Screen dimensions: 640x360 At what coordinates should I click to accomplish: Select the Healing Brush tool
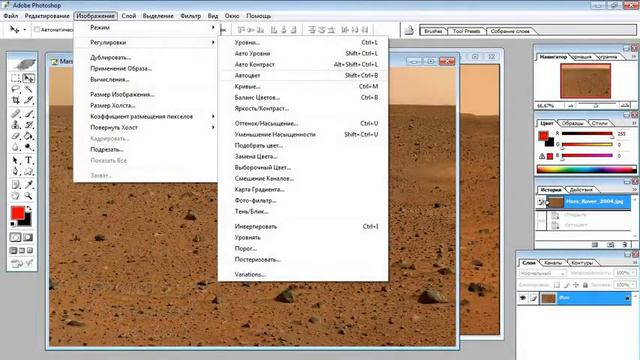click(16, 114)
